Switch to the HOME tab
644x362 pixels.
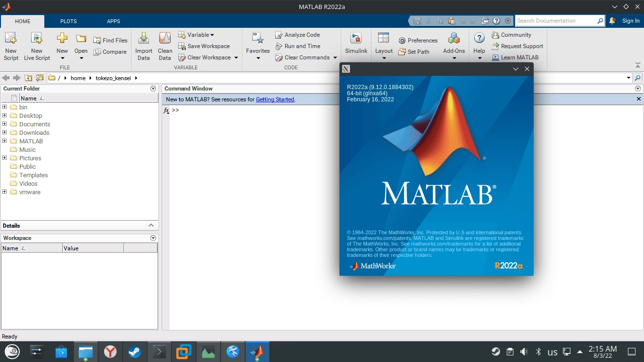(x=23, y=21)
